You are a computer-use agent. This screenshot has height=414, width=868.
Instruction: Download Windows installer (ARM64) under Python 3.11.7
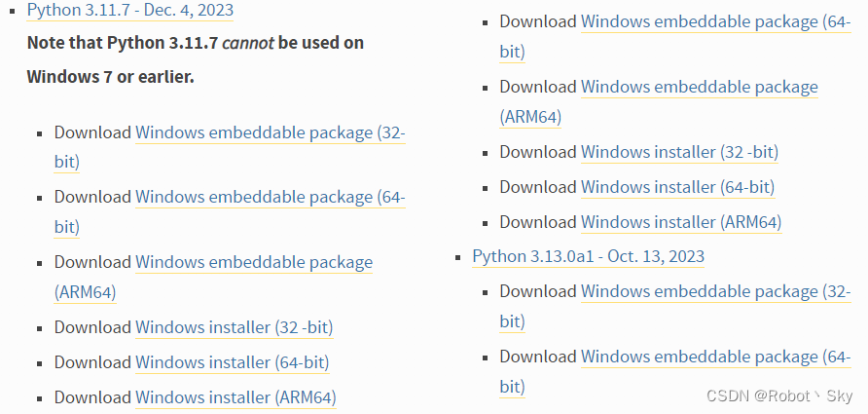(235, 397)
